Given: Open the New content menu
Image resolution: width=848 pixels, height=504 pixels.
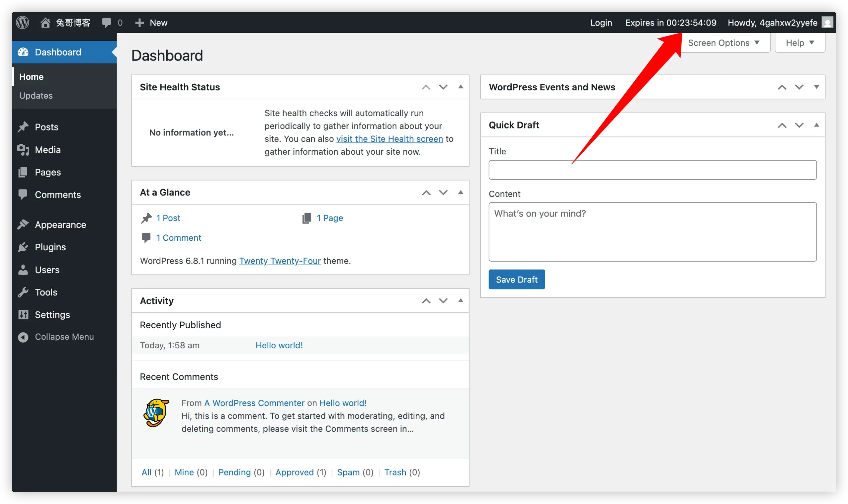Looking at the screenshot, I should 151,23.
